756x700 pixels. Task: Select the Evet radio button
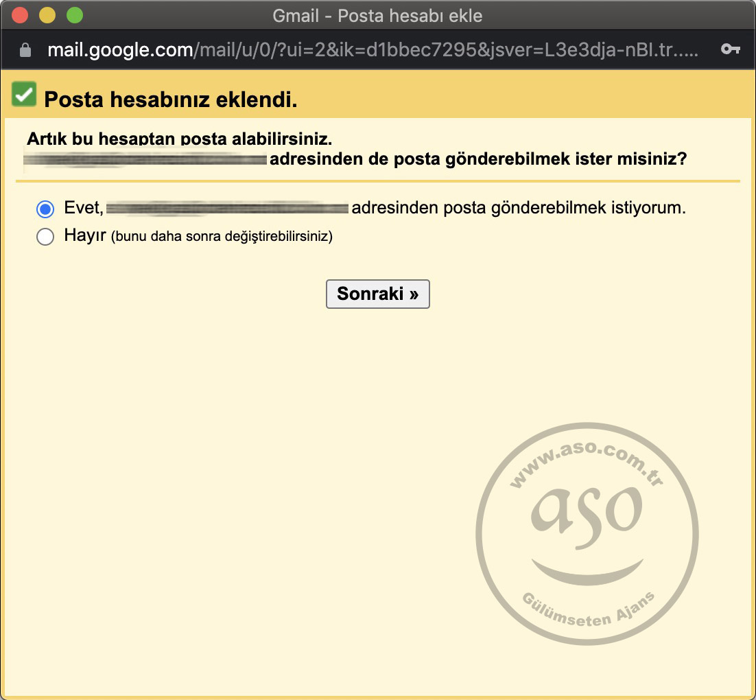pyautogui.click(x=45, y=209)
